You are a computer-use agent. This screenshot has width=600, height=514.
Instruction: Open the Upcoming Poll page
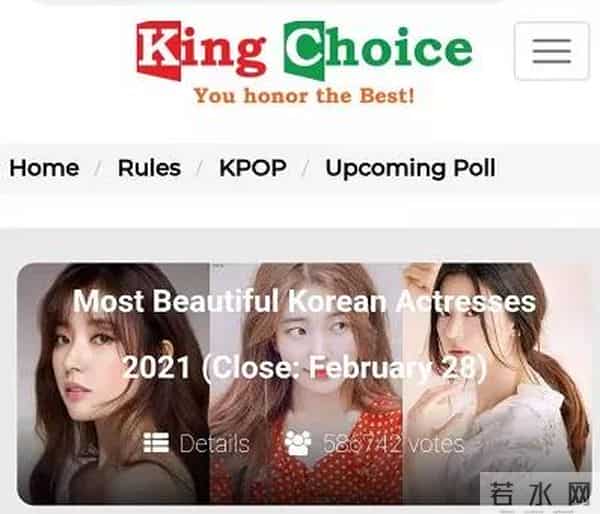411,169
